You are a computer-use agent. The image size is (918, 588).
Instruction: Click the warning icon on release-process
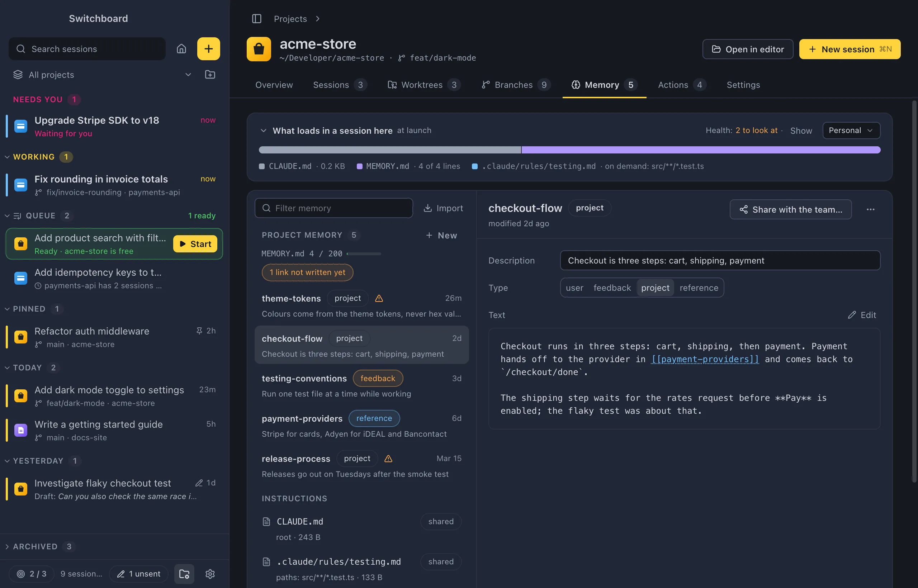click(x=388, y=459)
